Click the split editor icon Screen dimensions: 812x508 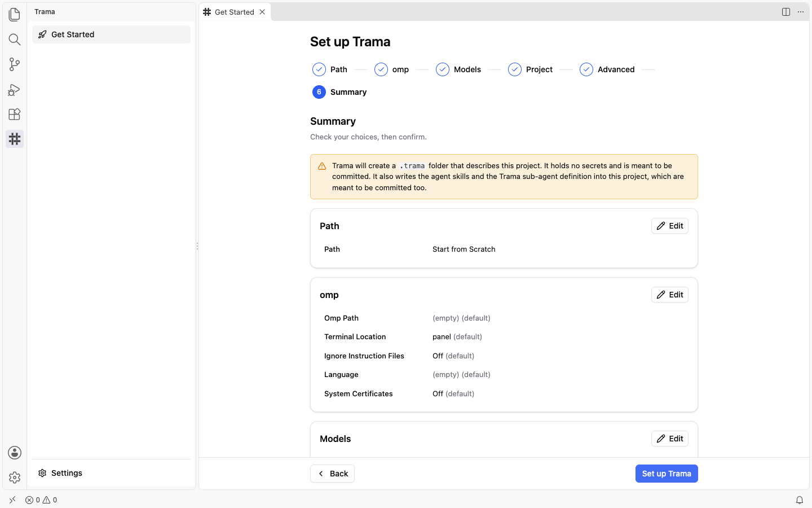point(786,12)
